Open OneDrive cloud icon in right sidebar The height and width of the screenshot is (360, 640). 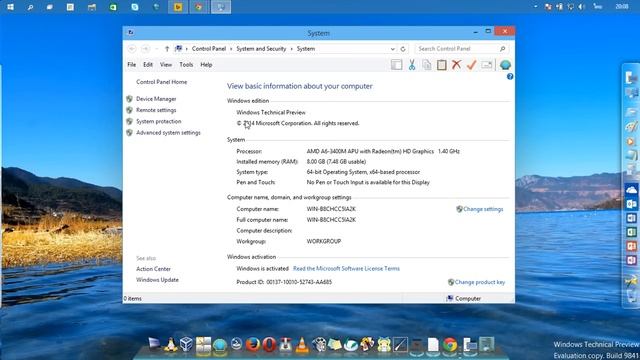pos(631,190)
